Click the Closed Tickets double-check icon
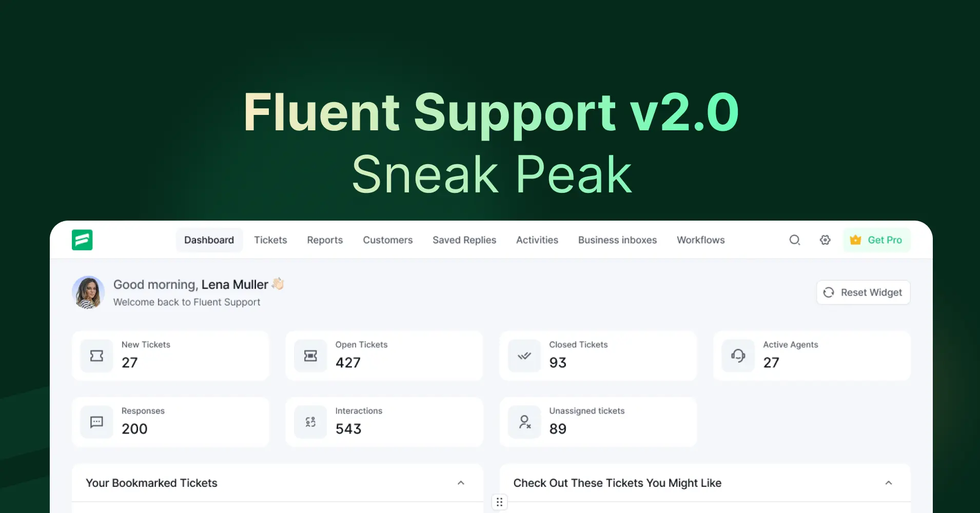 coord(524,356)
